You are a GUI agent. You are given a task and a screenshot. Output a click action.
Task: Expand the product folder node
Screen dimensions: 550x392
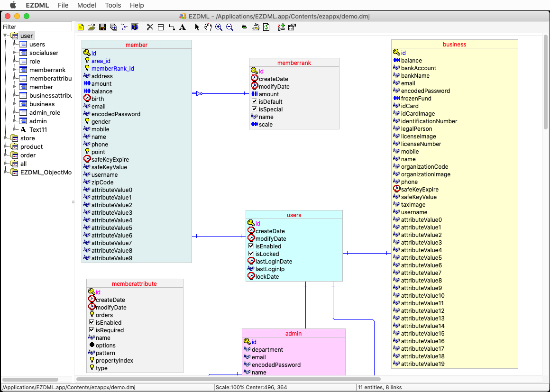coord(6,146)
